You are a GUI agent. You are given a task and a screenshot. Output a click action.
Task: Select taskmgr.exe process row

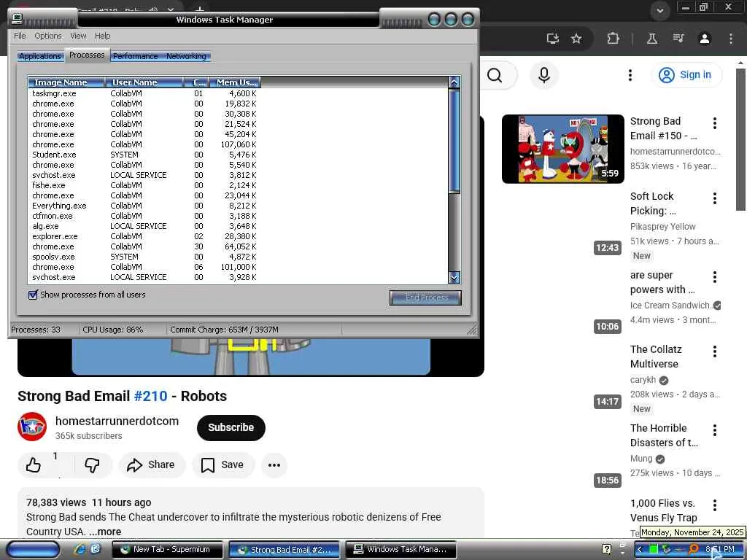pyautogui.click(x=143, y=93)
